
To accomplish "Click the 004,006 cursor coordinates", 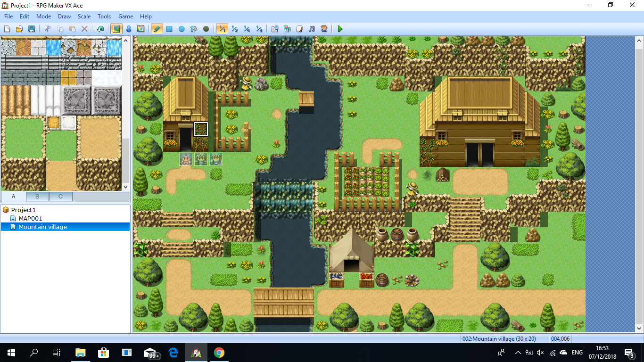I will click(561, 338).
